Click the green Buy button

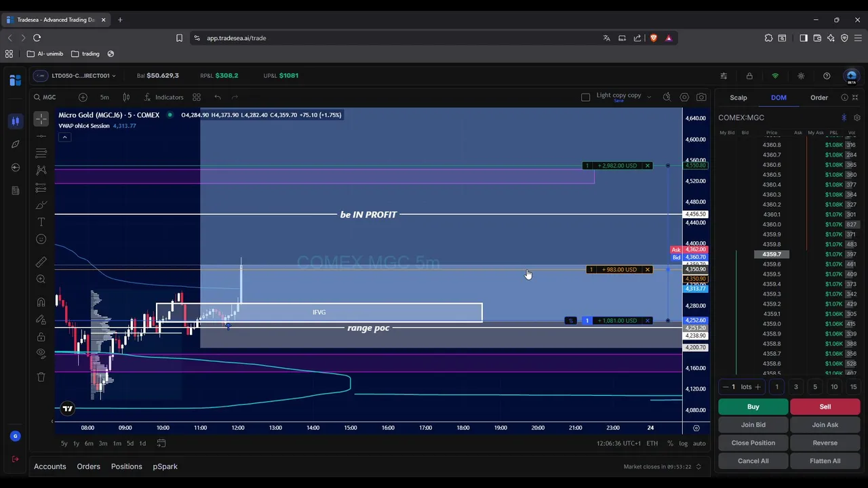point(753,407)
